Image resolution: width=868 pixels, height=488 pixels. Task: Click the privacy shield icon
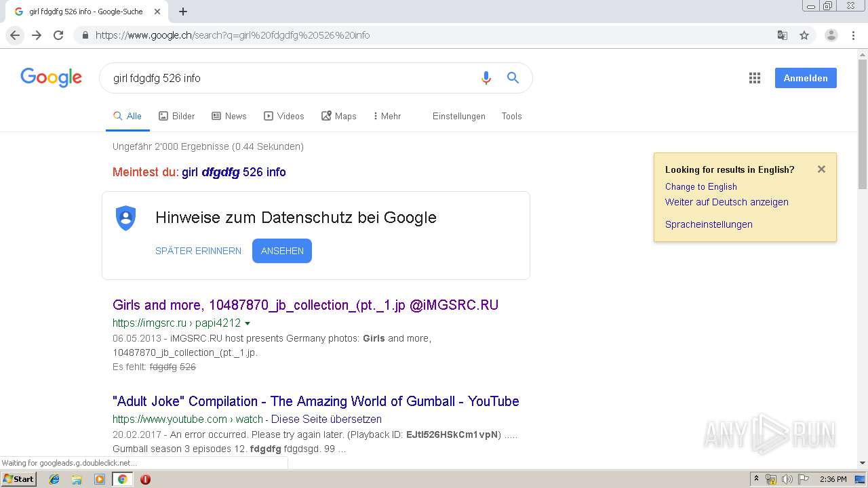126,218
